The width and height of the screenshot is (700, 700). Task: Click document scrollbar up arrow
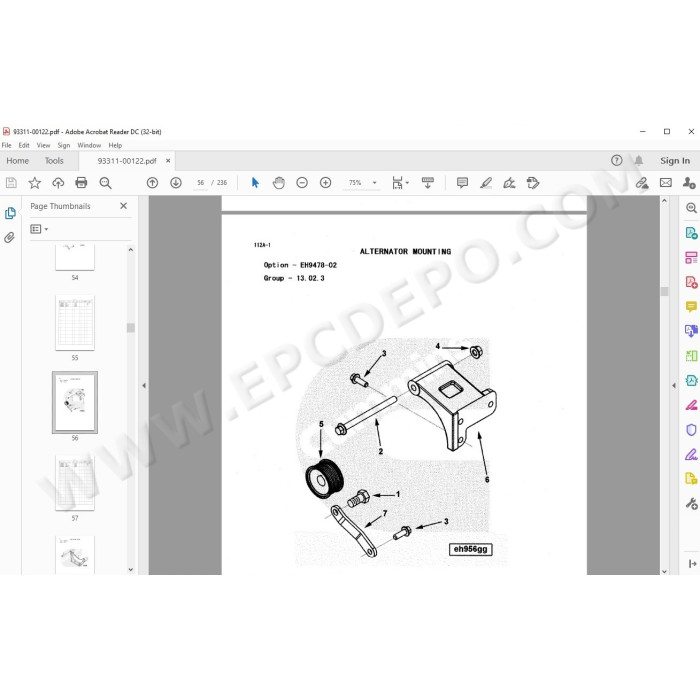(664, 201)
